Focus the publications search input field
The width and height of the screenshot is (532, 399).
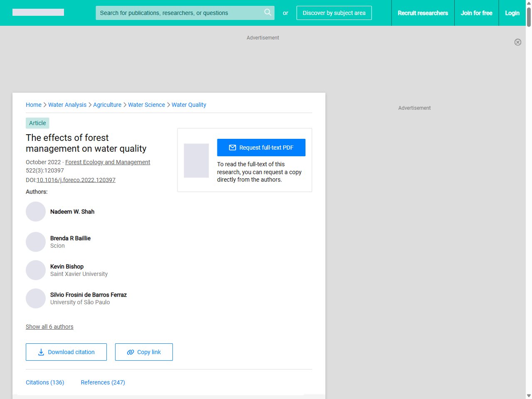tap(179, 13)
